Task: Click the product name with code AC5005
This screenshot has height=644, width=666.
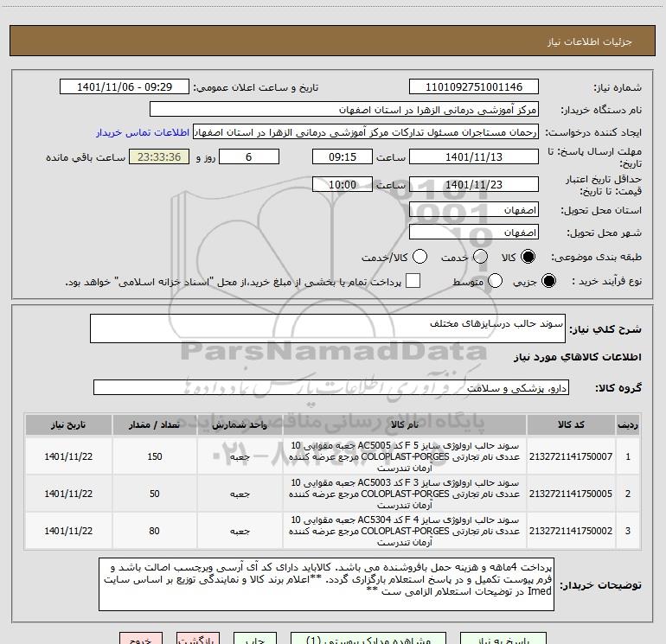Action: click(x=405, y=456)
